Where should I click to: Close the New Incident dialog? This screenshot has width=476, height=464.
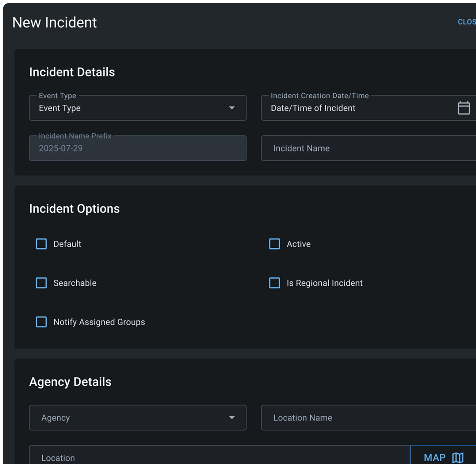[467, 22]
